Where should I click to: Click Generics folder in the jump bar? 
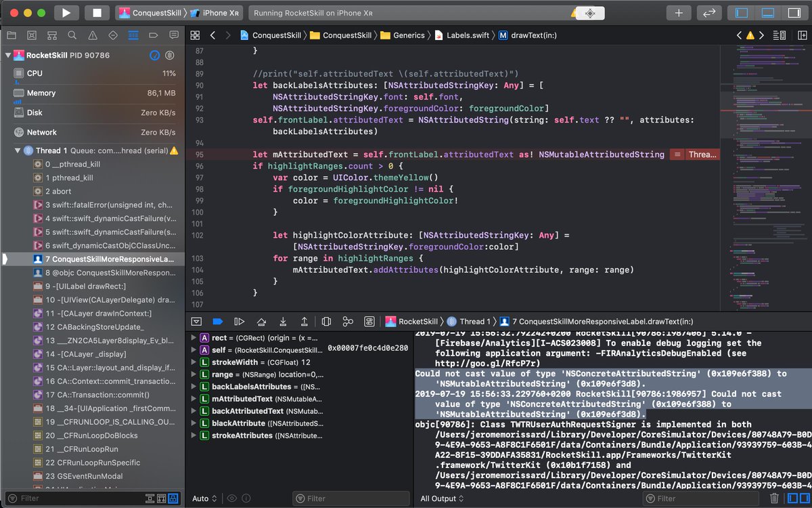[x=403, y=35]
